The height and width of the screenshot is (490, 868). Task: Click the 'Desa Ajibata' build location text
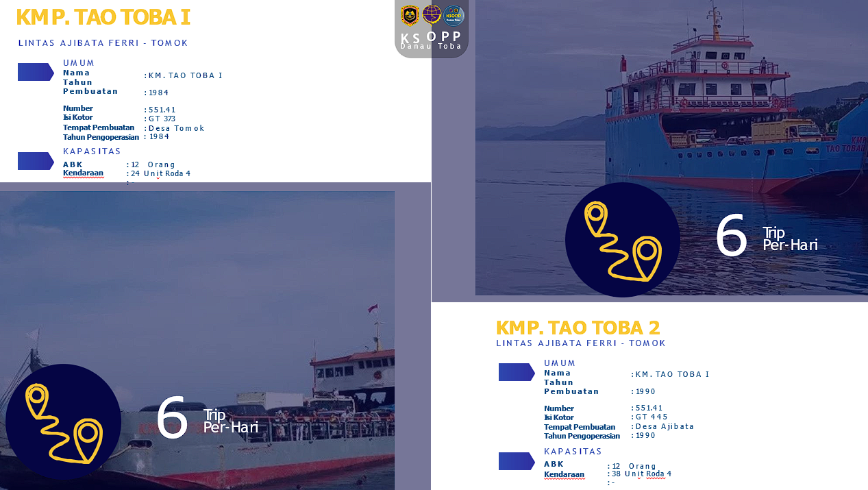[665, 426]
